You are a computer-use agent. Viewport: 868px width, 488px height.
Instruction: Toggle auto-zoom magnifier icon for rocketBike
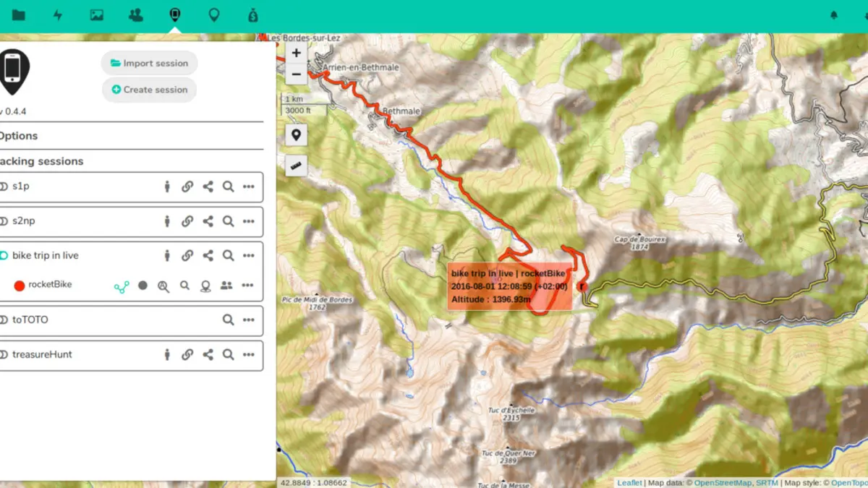[x=163, y=286]
